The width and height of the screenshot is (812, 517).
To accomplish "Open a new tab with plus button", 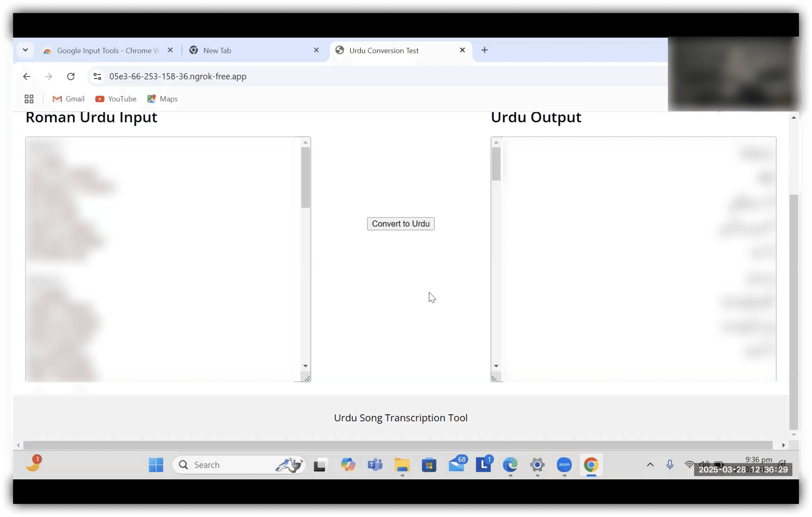I will (484, 50).
